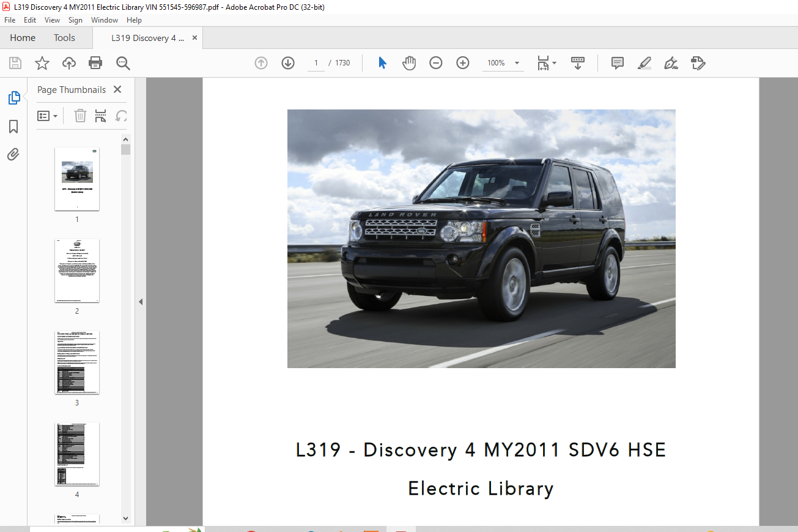
Task: Switch to the Home tab
Action: [x=23, y=38]
